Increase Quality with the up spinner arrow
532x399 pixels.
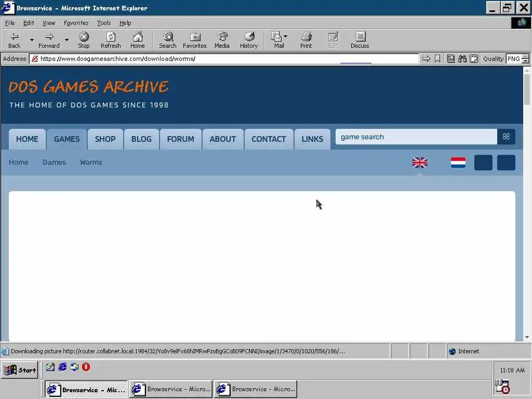click(x=526, y=56)
